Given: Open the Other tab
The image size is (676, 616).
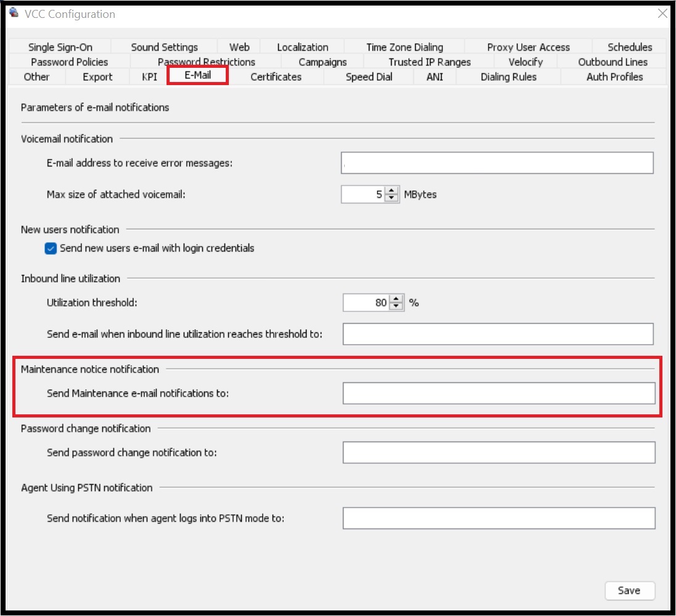Looking at the screenshot, I should click(x=36, y=76).
